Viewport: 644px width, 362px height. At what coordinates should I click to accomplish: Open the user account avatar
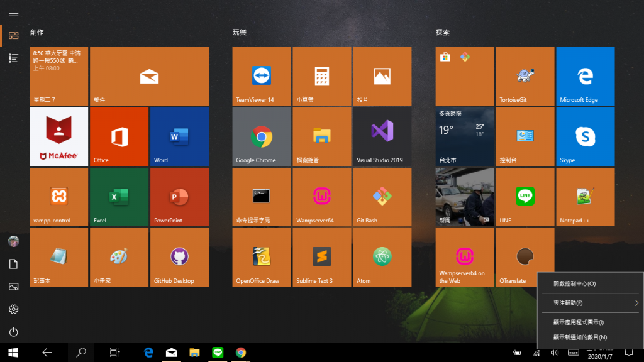pyautogui.click(x=14, y=241)
